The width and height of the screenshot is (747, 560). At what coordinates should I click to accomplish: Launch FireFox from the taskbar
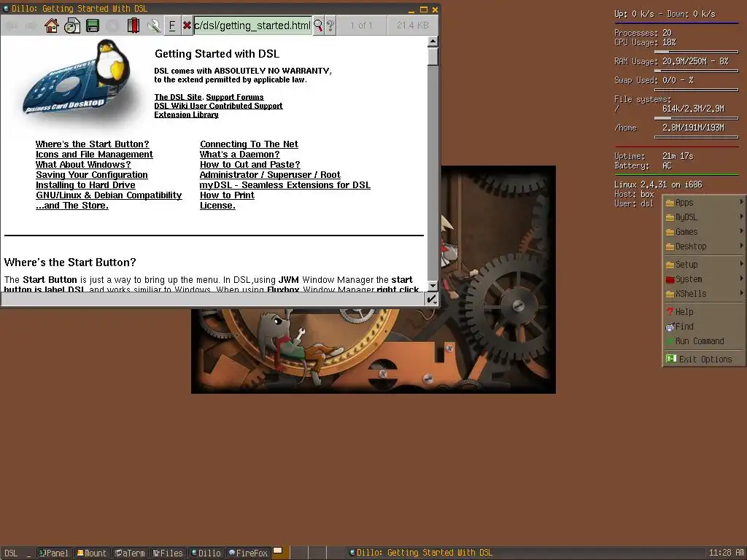click(248, 553)
